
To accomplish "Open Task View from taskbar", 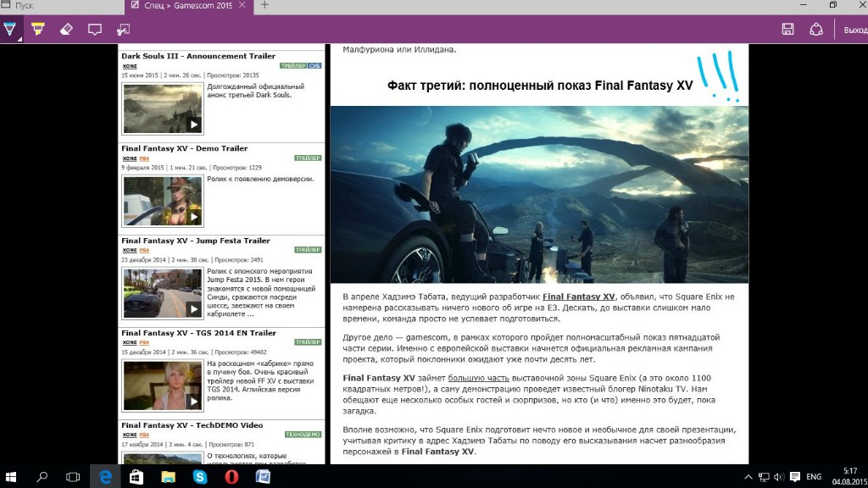I will [x=73, y=476].
